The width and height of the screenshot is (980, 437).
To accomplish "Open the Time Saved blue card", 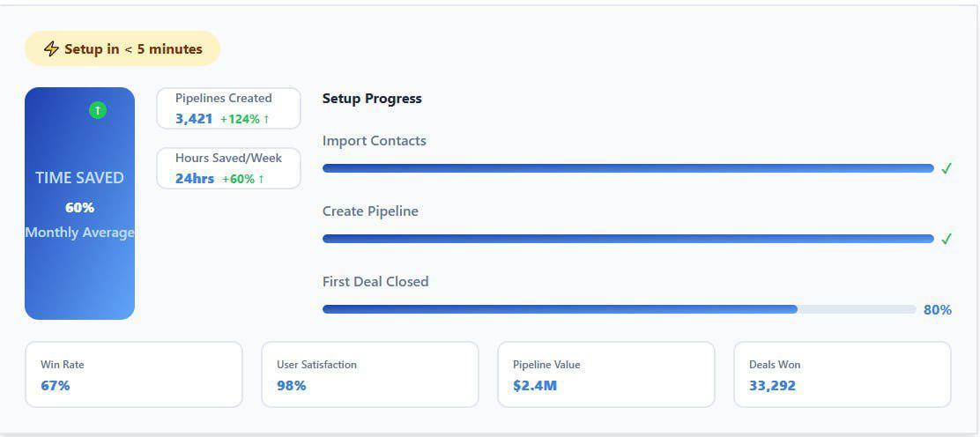I will (79, 204).
